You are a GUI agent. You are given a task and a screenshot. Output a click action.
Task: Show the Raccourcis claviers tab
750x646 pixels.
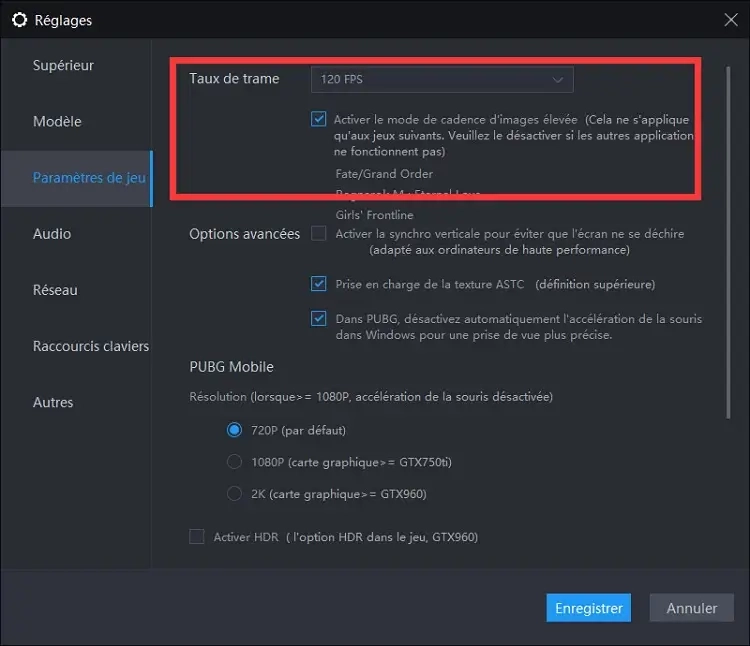90,346
